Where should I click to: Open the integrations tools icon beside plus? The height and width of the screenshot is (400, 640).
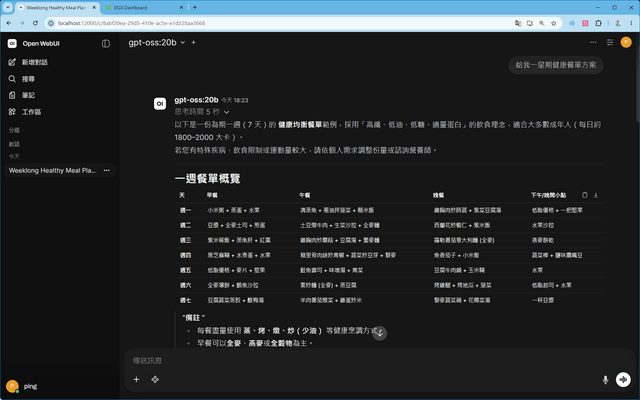pos(155,380)
